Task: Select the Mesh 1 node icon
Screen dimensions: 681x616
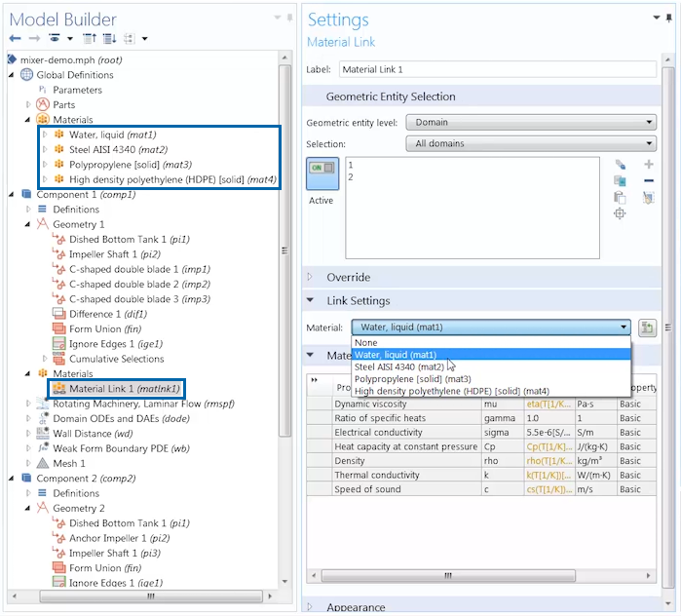Action: coord(42,463)
